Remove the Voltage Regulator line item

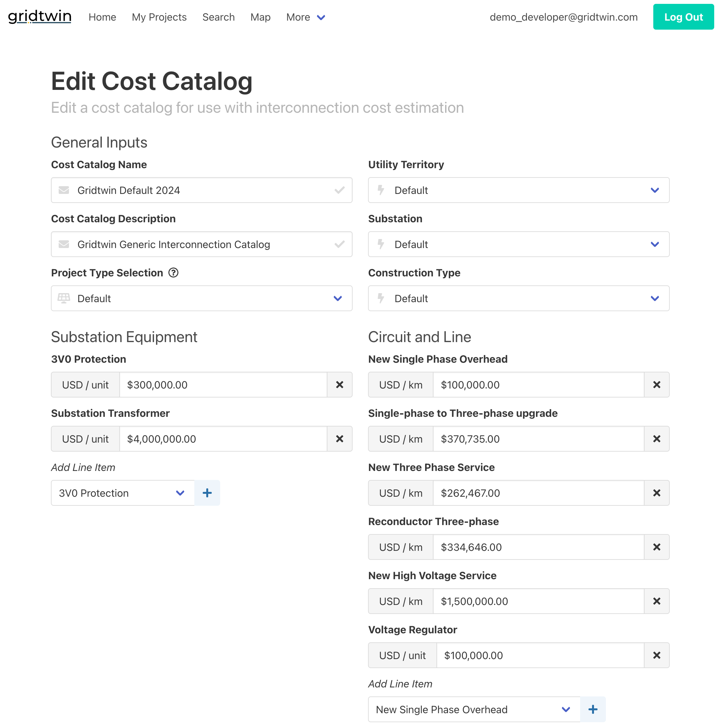tap(657, 655)
